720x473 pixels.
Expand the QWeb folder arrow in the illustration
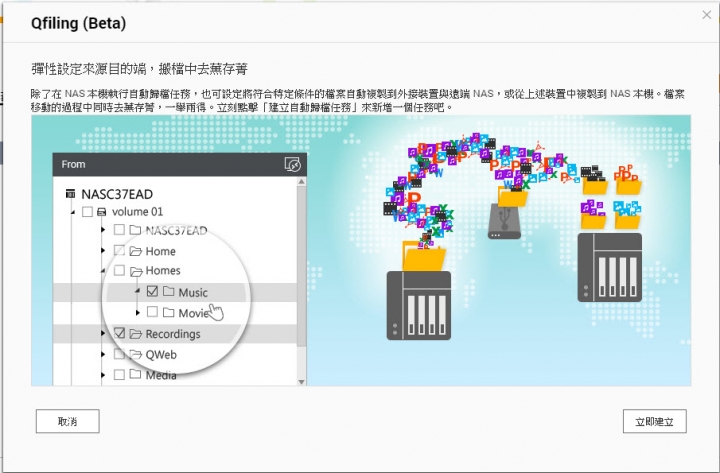[103, 354]
